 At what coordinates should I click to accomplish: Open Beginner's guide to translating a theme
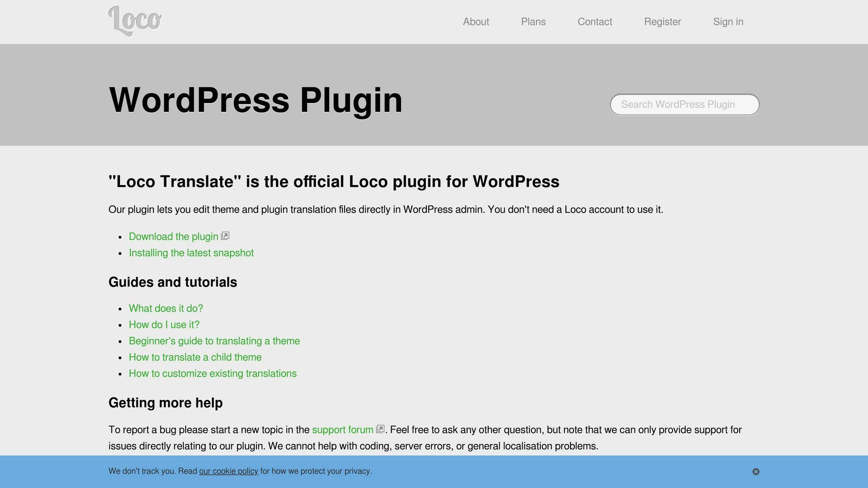click(214, 341)
